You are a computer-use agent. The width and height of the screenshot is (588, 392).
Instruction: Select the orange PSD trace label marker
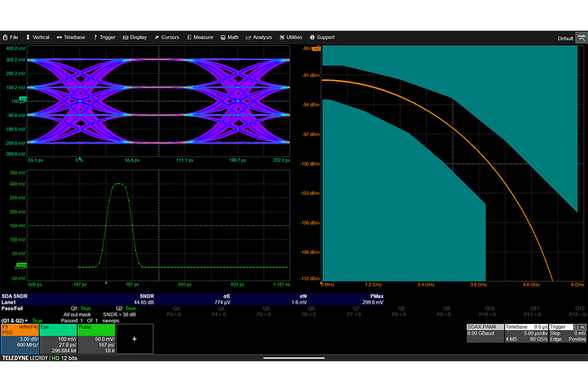click(x=317, y=48)
